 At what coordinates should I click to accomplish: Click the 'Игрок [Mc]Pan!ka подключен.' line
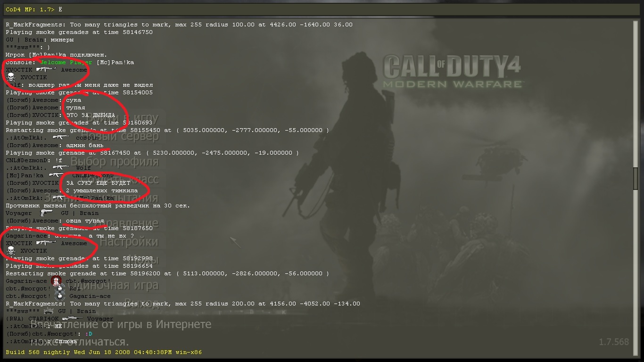[x=57, y=55]
